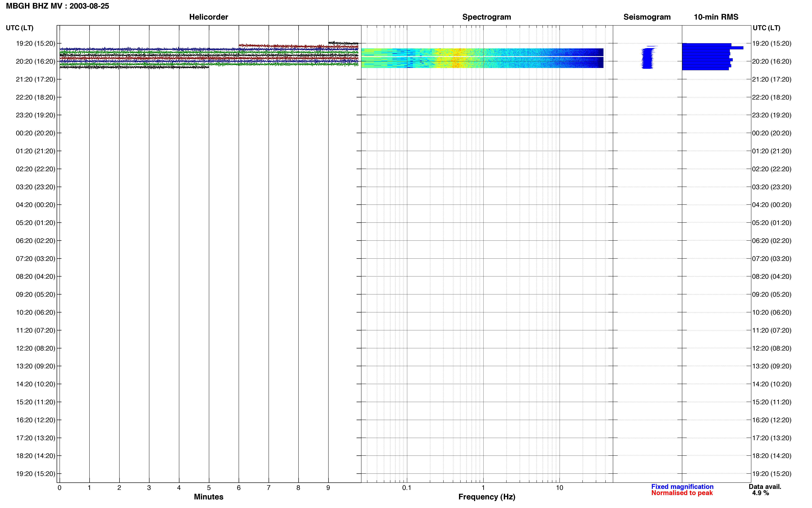Click the right '22:20 (18:20)' time label
The height and width of the screenshot is (508, 812).
pyautogui.click(x=772, y=97)
